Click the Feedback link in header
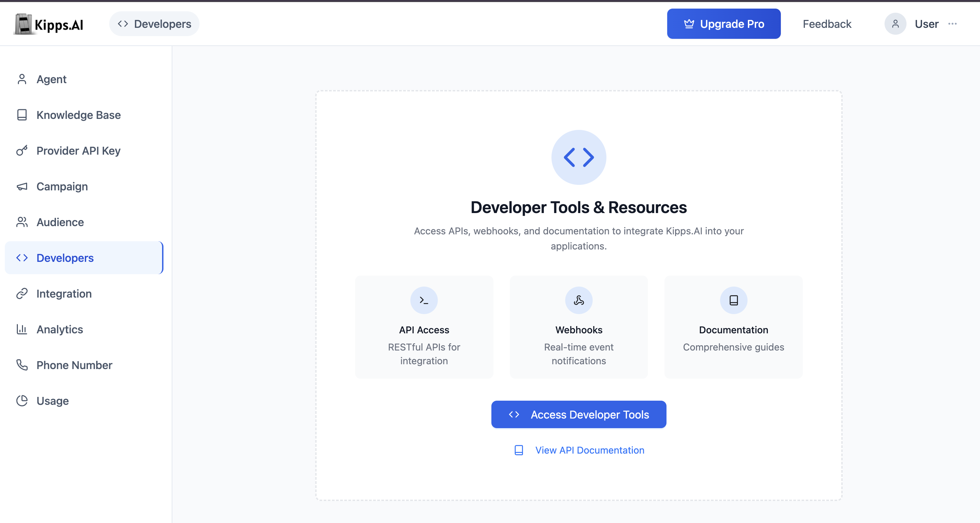The image size is (980, 523). [x=827, y=24]
